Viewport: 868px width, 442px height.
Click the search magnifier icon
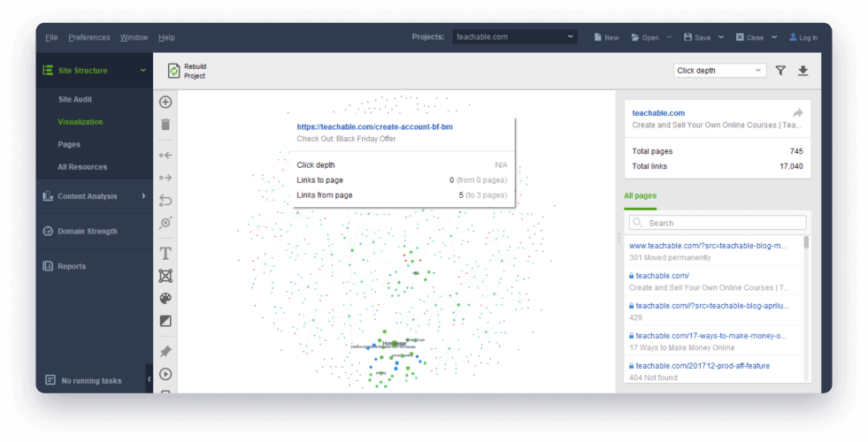[x=638, y=223]
